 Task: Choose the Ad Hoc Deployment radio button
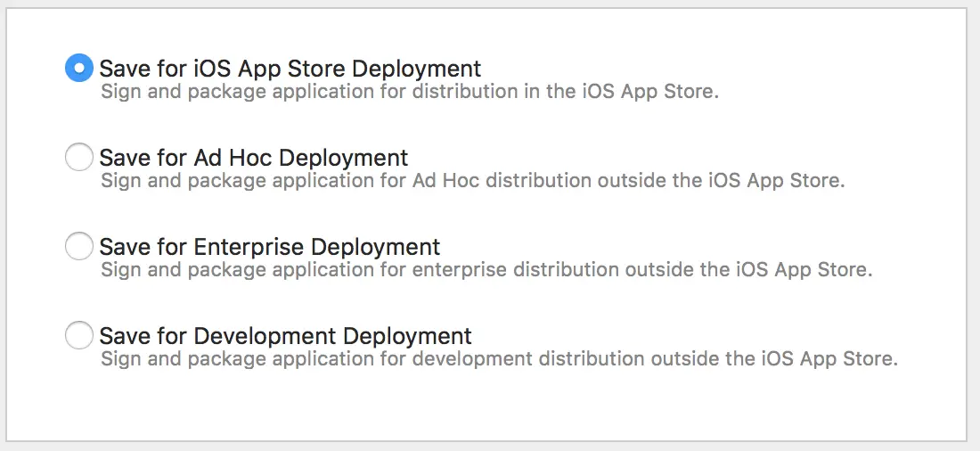tap(78, 157)
